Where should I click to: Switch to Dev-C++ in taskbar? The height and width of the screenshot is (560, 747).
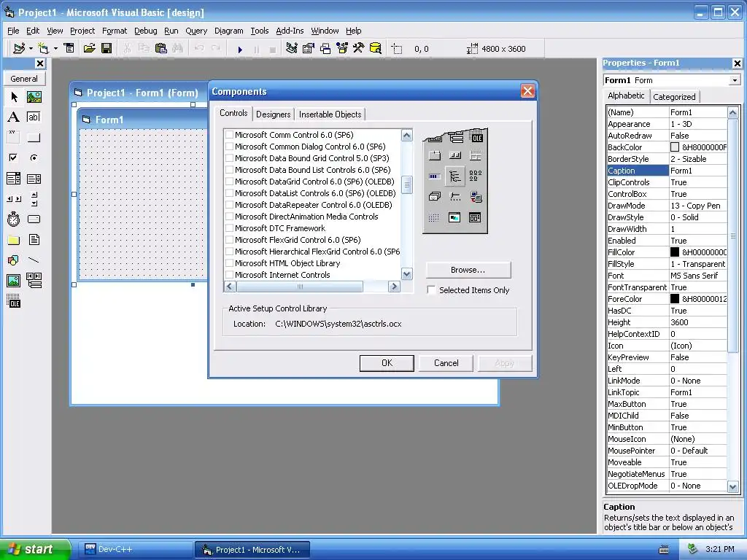click(x=135, y=549)
